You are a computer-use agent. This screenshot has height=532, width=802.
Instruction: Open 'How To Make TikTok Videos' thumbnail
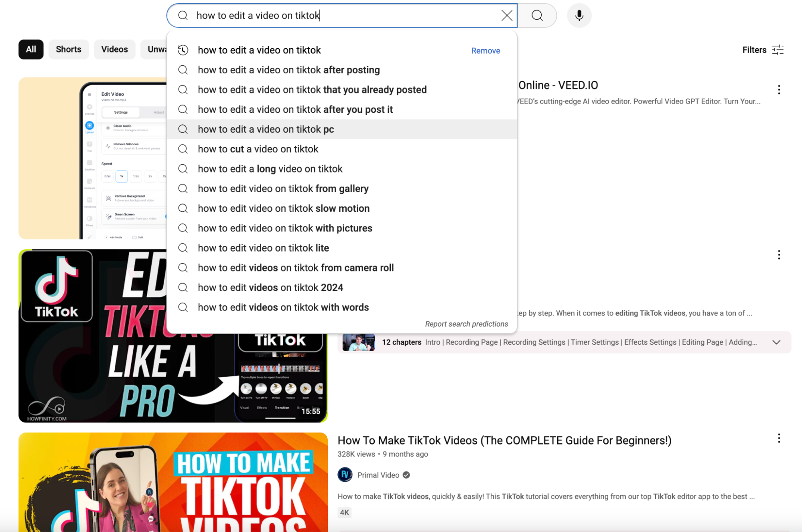pyautogui.click(x=173, y=482)
